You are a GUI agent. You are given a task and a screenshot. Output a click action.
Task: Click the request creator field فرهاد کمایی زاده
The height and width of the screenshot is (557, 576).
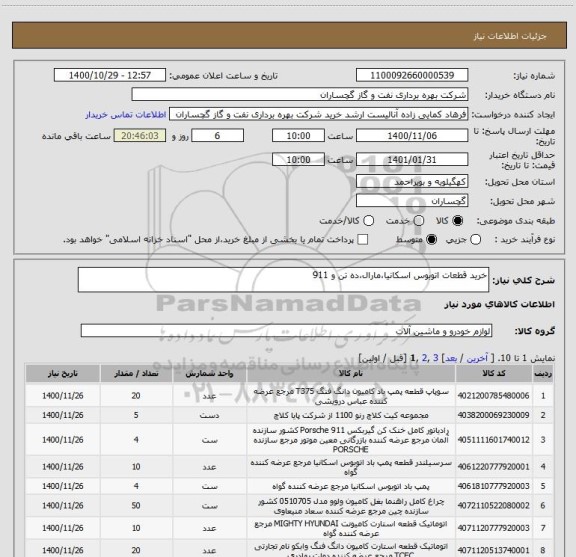318,114
